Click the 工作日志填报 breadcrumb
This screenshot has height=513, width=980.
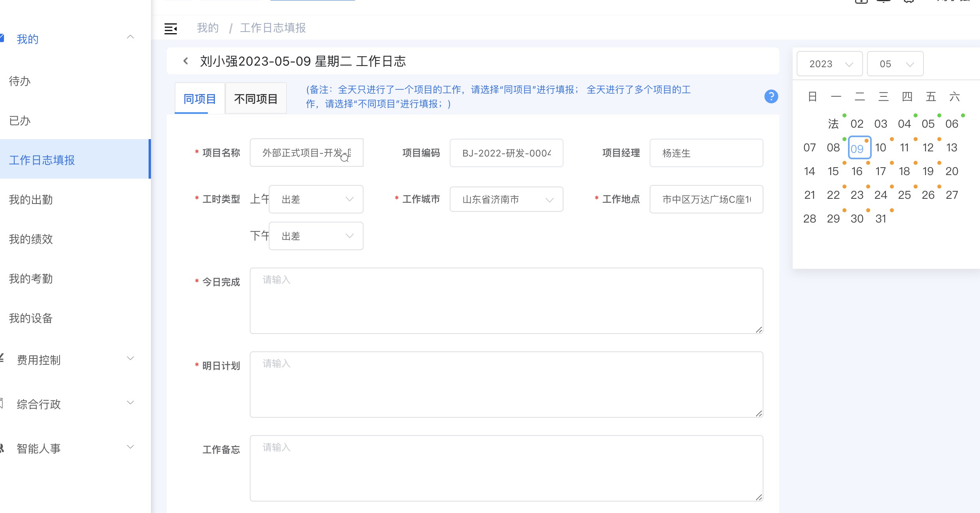click(x=273, y=28)
